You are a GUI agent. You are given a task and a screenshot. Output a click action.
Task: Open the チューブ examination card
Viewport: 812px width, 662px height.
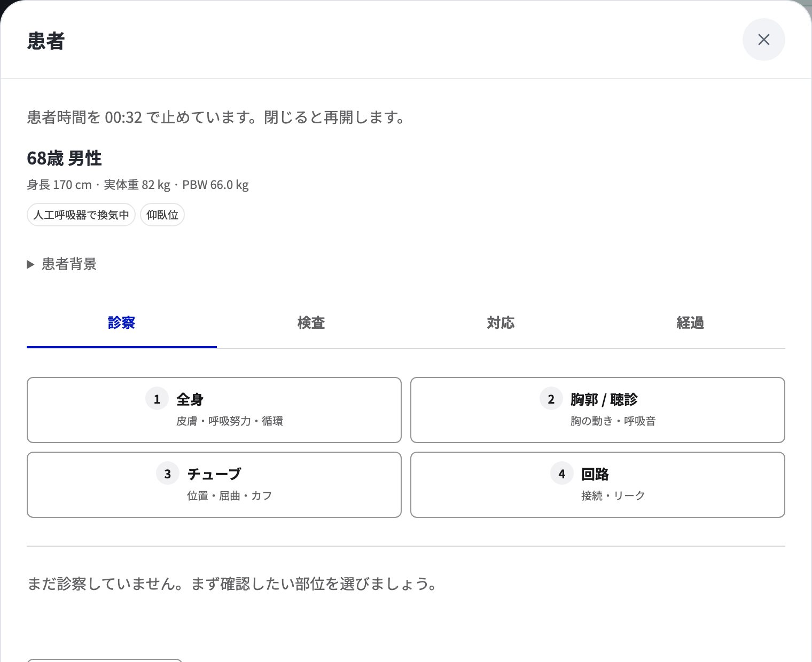pyautogui.click(x=214, y=485)
